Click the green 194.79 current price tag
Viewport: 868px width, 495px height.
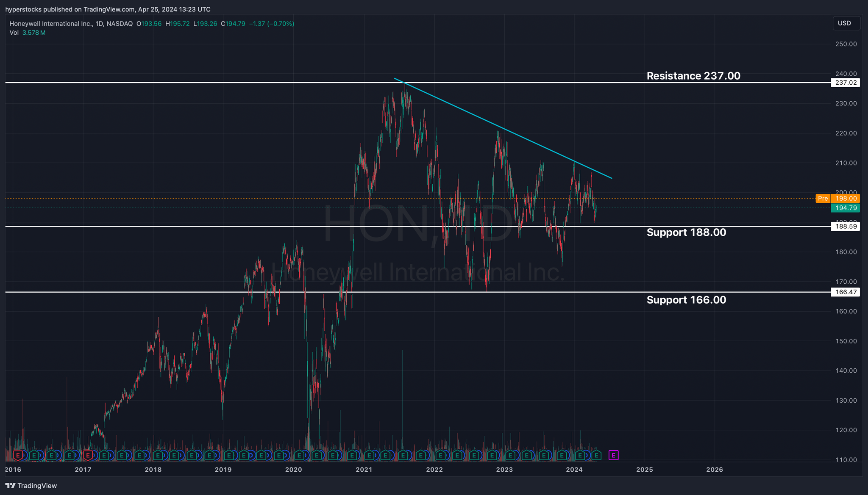[x=846, y=208]
